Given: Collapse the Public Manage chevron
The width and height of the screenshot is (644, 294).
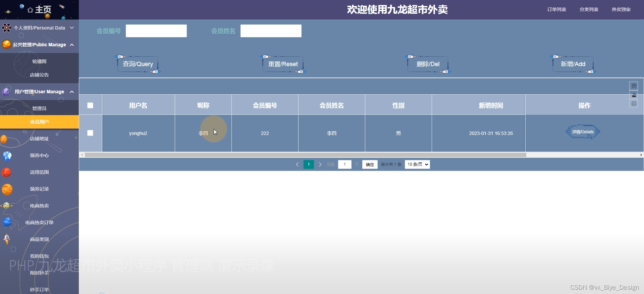Looking at the screenshot, I should 72,45.
